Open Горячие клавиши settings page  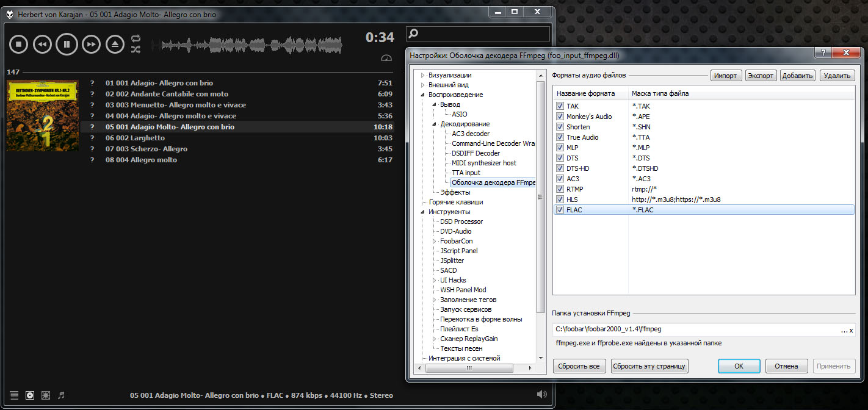(x=455, y=202)
